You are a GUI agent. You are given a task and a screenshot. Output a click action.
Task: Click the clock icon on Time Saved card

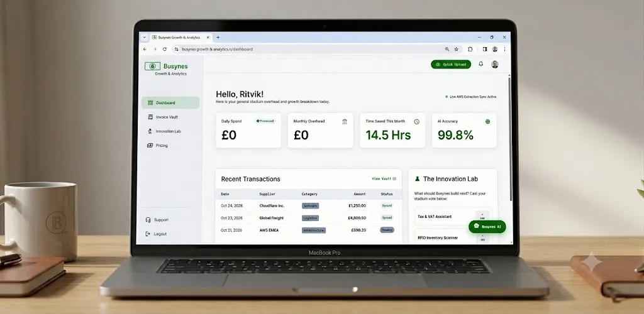point(416,122)
